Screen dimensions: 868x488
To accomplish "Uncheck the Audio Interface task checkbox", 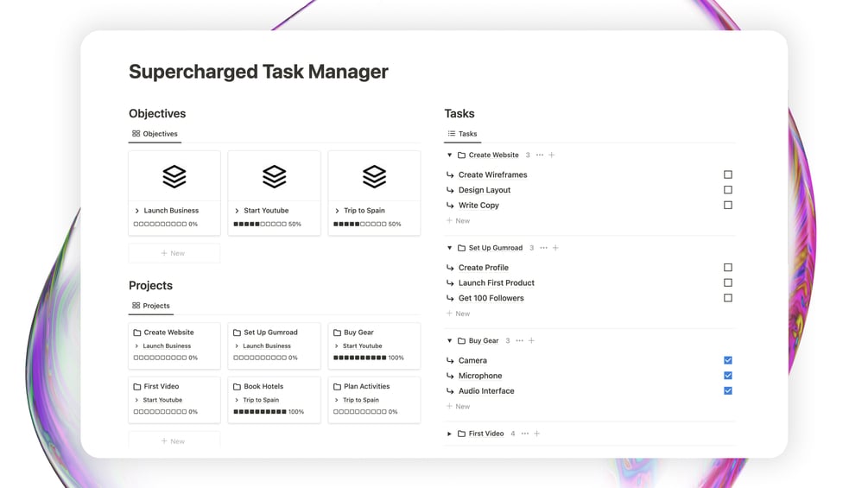I will (x=728, y=390).
